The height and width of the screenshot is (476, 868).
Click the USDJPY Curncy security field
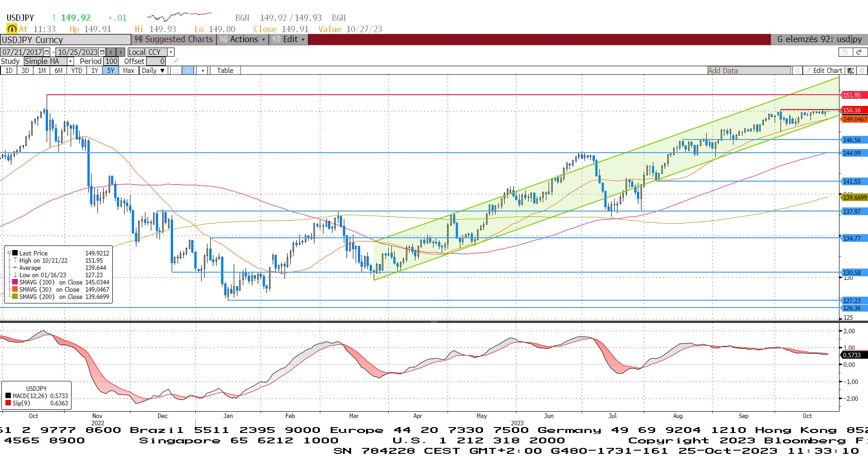pos(66,40)
